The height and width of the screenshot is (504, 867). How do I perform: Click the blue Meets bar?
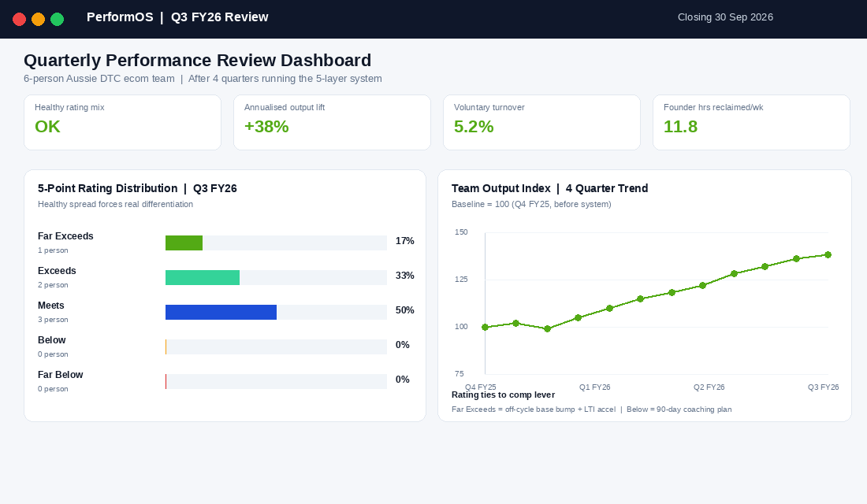coord(221,312)
